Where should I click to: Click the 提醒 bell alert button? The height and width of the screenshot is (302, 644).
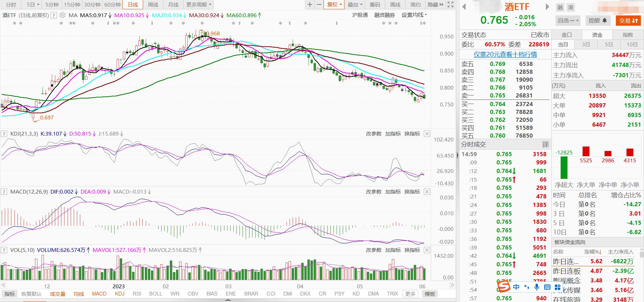click(x=598, y=21)
